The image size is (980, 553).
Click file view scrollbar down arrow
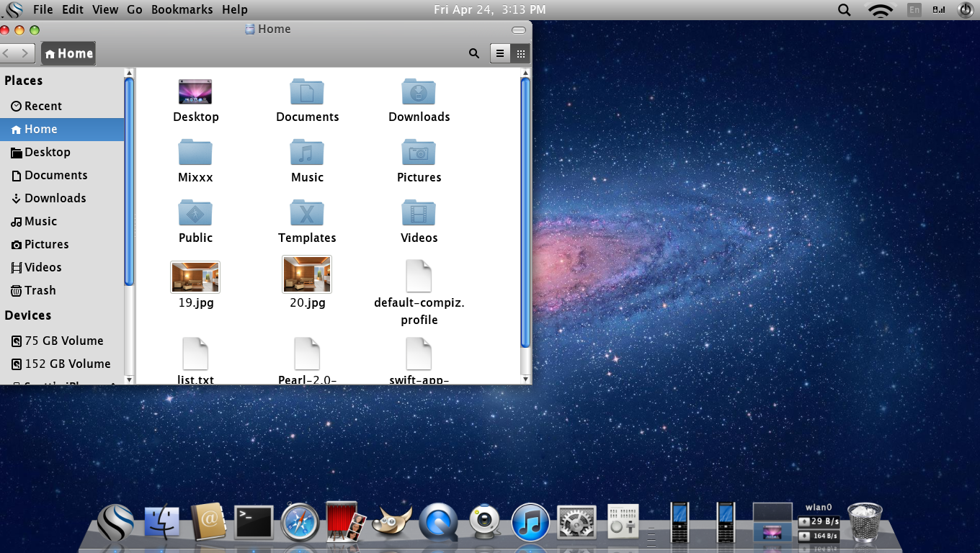(x=526, y=379)
